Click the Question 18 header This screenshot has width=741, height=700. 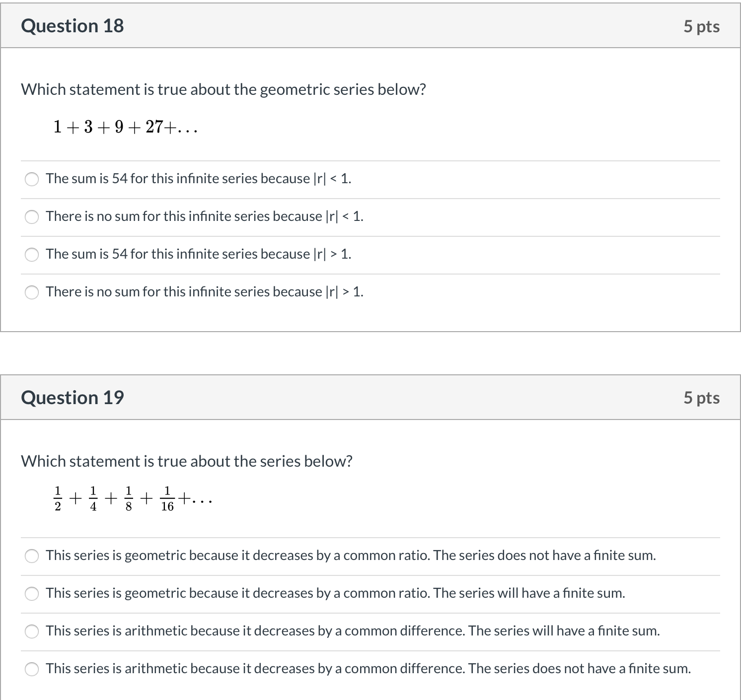point(73,25)
